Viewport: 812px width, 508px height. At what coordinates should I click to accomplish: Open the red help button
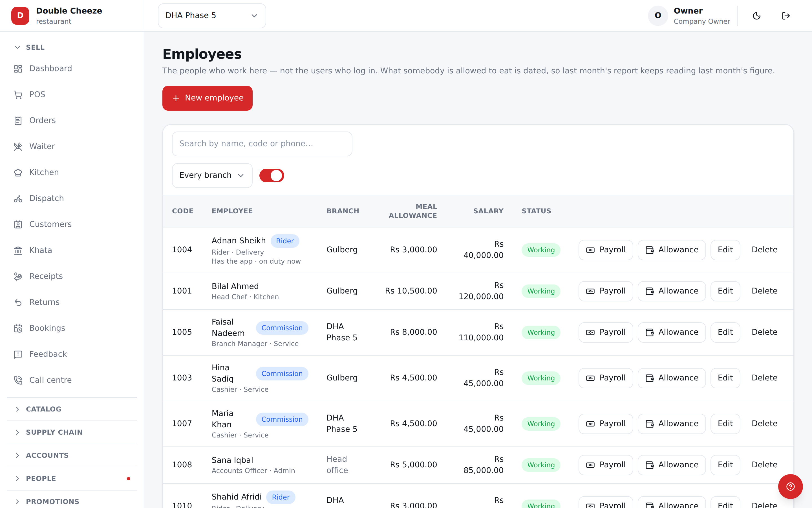click(x=790, y=487)
